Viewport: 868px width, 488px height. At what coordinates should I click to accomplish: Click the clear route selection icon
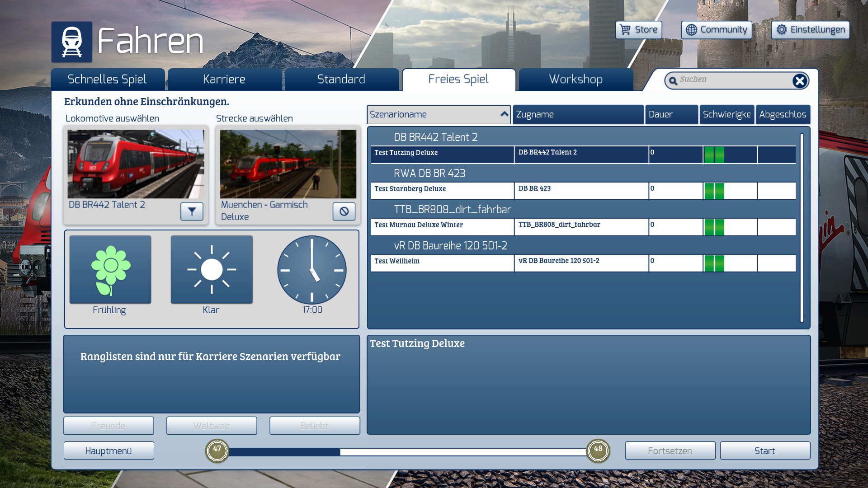[x=344, y=211]
